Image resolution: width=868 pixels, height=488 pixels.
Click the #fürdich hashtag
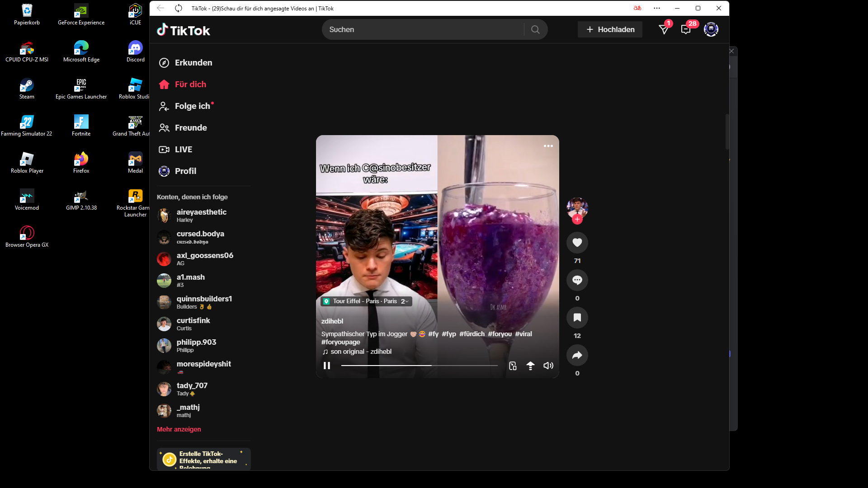(x=472, y=334)
